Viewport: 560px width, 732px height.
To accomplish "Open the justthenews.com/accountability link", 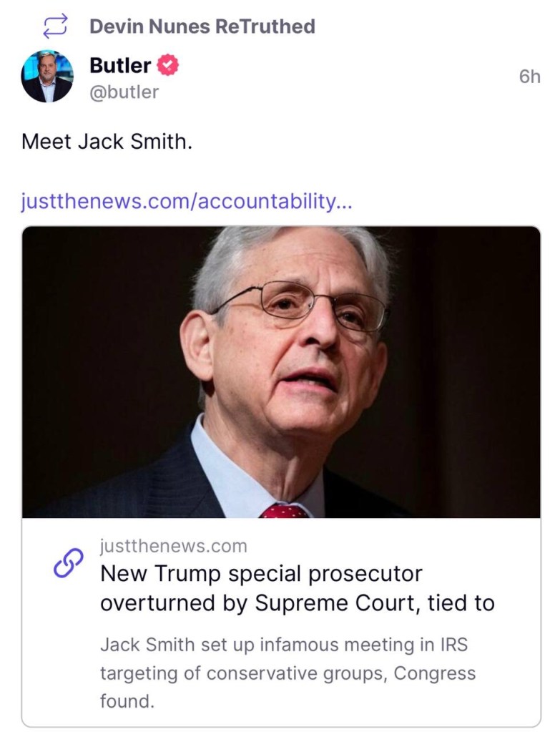I will 187,202.
